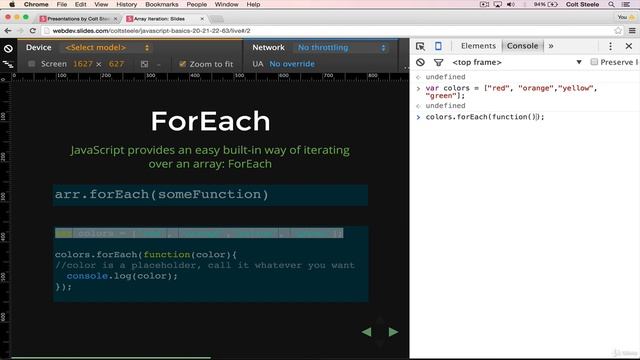Go to the next slide arrow
Viewport: 640px width, 360px height.
[x=393, y=332]
